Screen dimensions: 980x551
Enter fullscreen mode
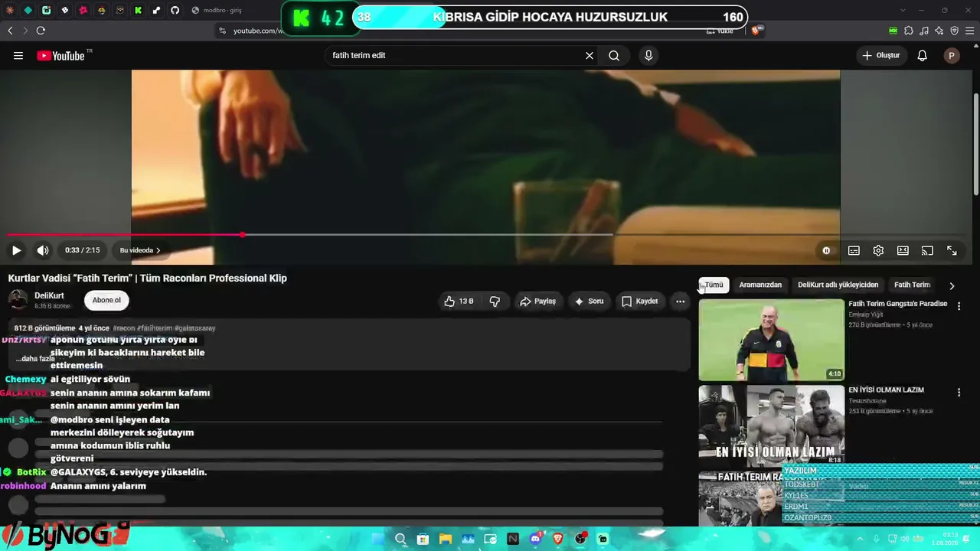coord(952,250)
